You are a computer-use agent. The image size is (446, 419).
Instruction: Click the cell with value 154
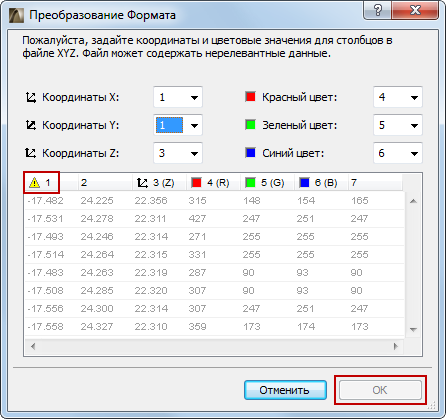305,201
